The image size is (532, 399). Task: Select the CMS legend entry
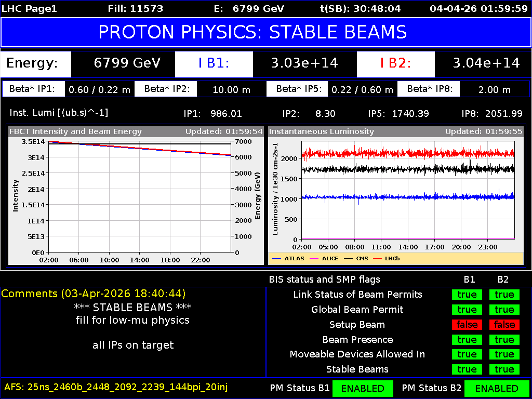pyautogui.click(x=362, y=258)
